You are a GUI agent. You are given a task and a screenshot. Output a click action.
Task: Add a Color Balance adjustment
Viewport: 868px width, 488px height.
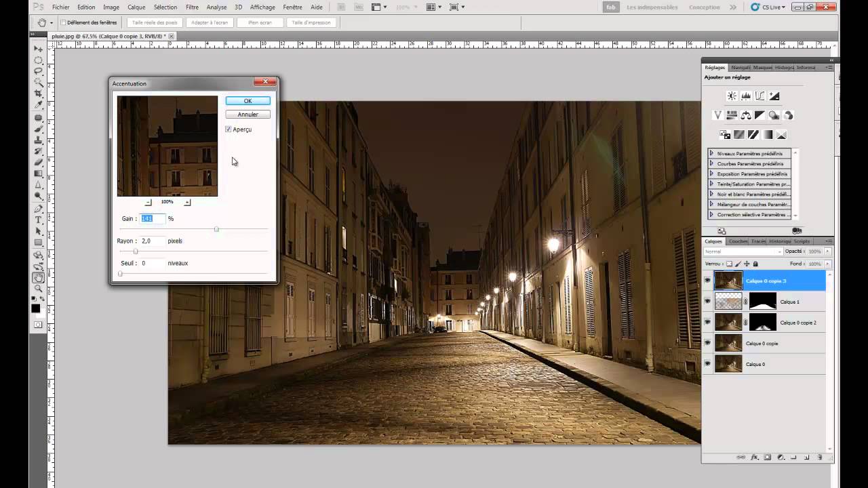746,115
